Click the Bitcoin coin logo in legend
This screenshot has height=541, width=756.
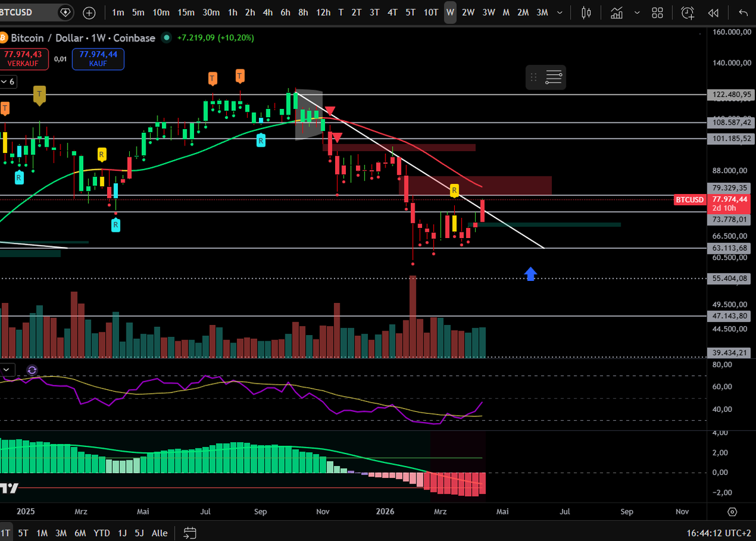click(4, 38)
